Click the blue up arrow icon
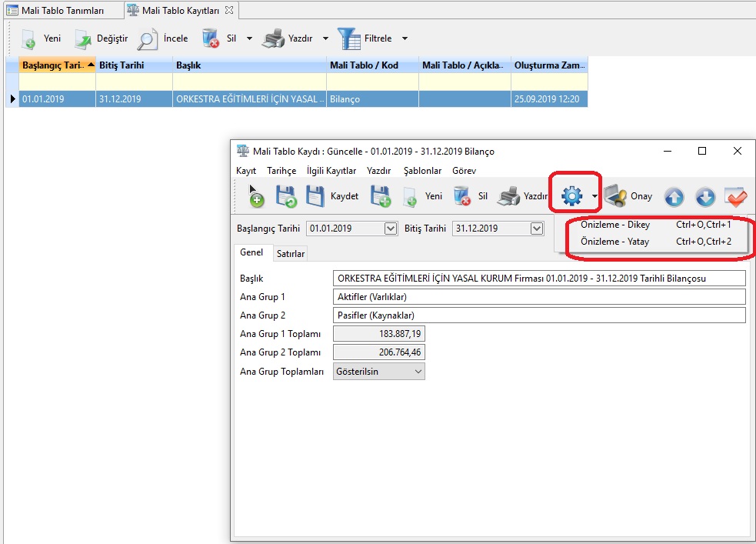Image resolution: width=756 pixels, height=544 pixels. coord(674,197)
